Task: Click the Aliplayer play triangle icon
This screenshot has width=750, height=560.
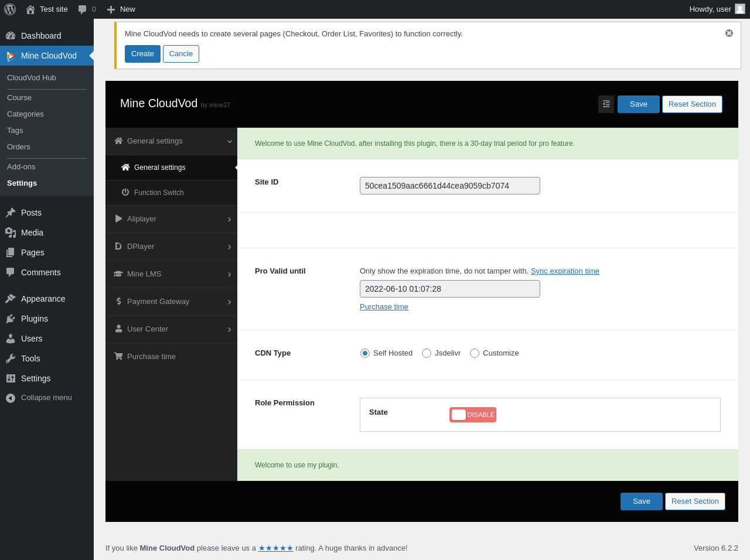Action: [118, 218]
